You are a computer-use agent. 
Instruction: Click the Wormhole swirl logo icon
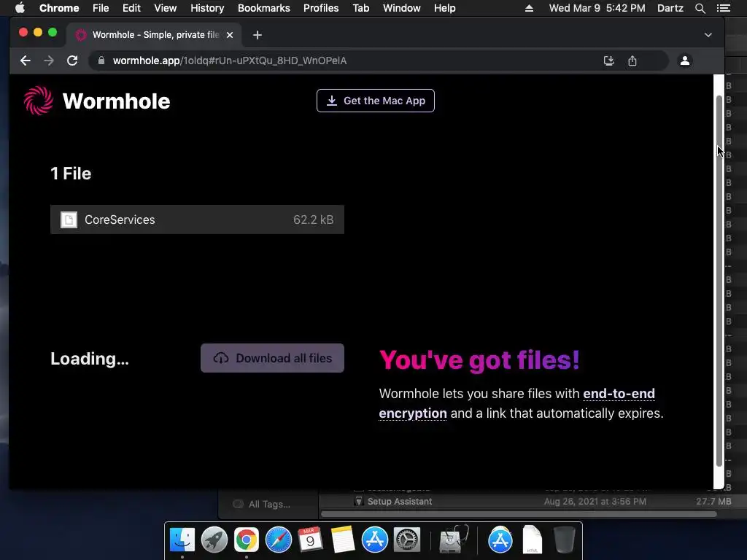(x=39, y=101)
